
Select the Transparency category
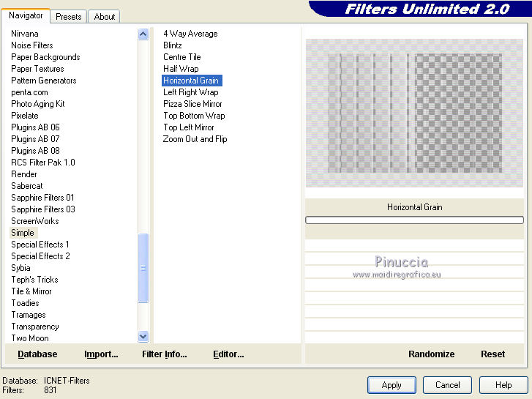35,327
